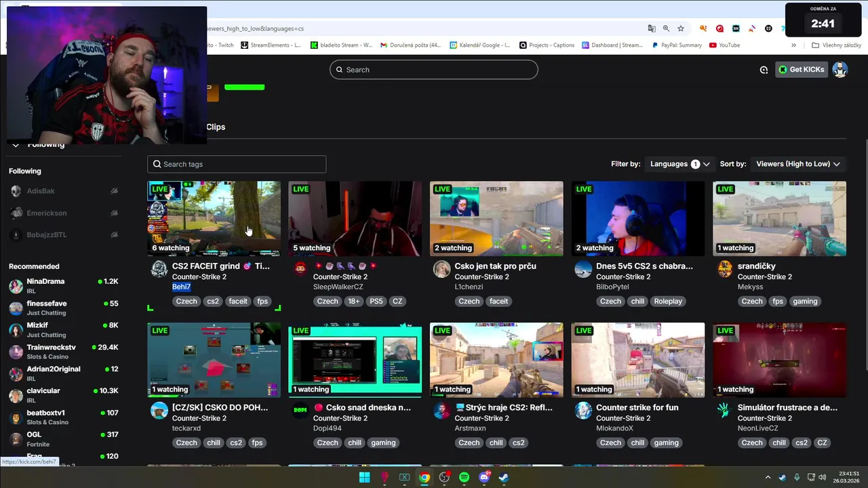Select the 18+ tag under SleepWalkerCZ
This screenshot has width=868, height=488.
353,302
